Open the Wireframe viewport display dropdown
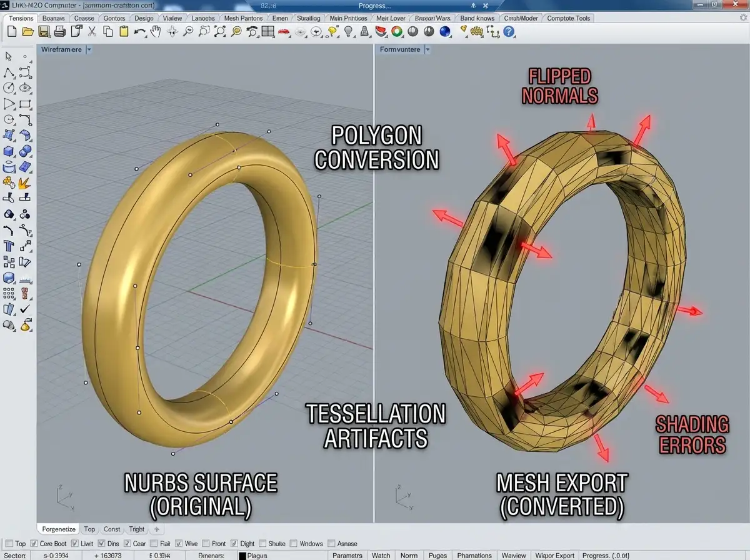 pos(87,49)
